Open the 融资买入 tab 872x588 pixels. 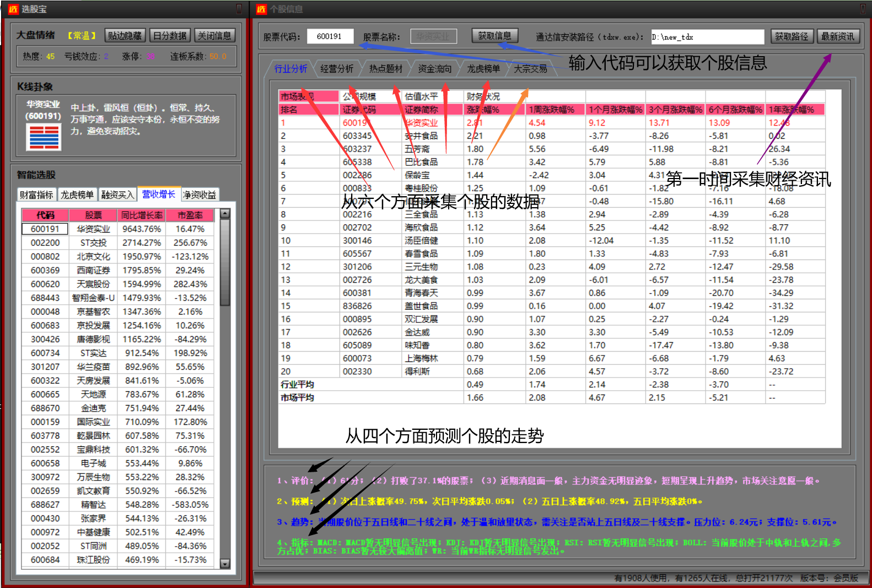click(117, 195)
